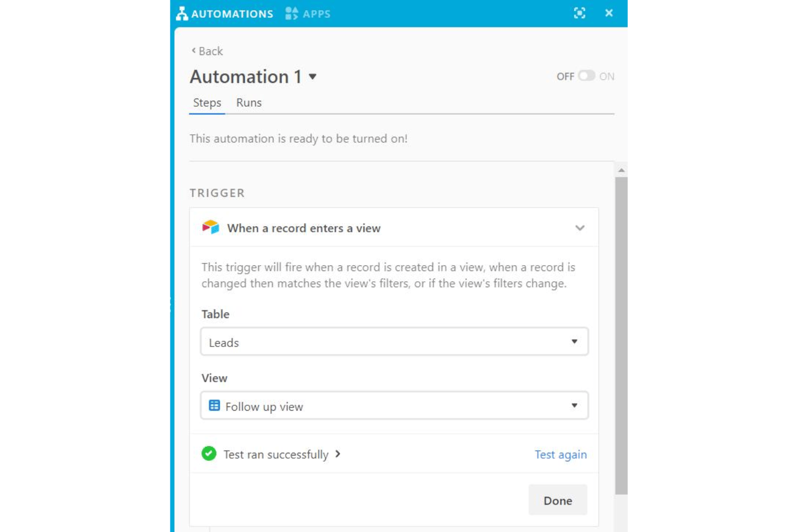
Task: Open the Automations panel header tab
Action: [x=225, y=13]
